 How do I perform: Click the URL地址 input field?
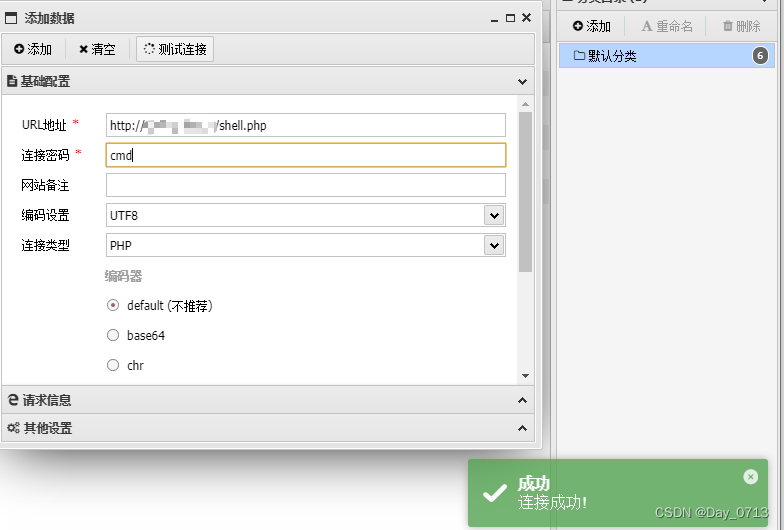click(306, 125)
